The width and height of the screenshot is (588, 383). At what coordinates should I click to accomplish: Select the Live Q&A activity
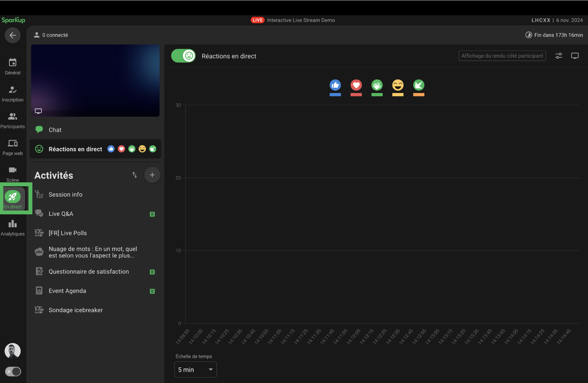point(61,214)
